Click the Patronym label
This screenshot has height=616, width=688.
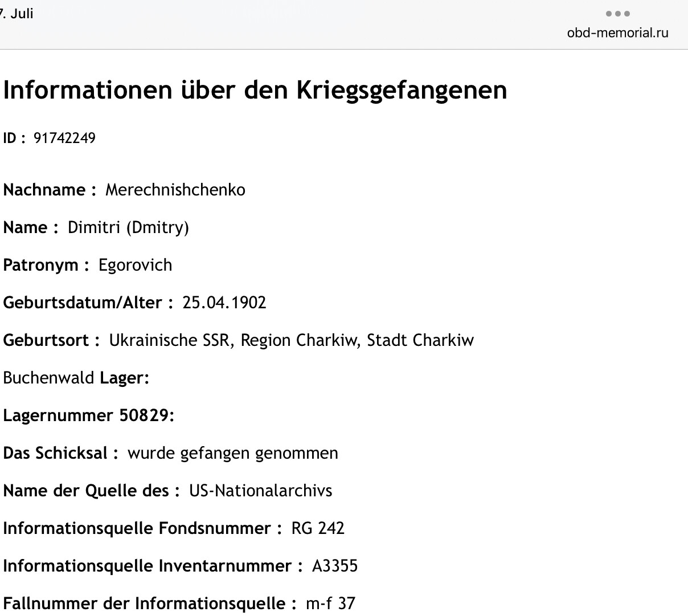click(46, 265)
